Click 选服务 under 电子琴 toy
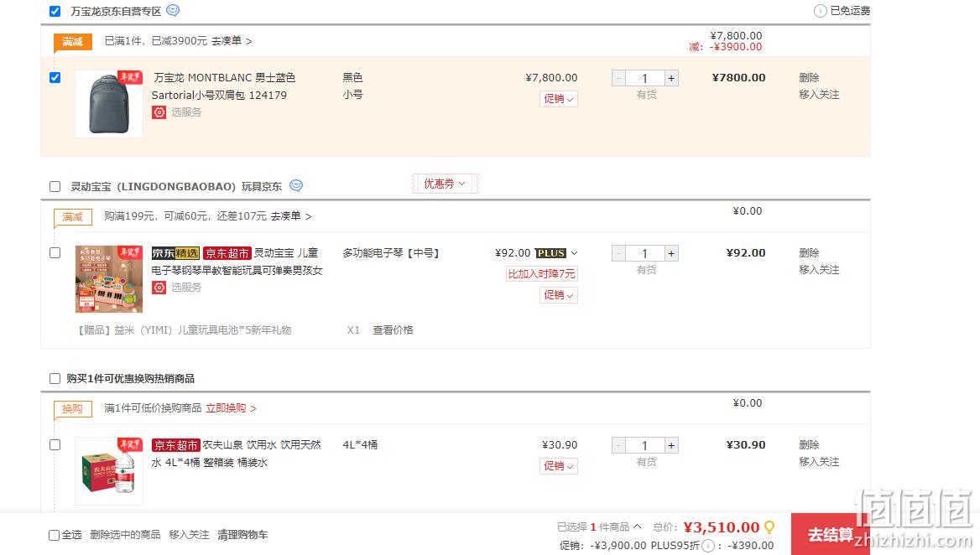 (186, 288)
